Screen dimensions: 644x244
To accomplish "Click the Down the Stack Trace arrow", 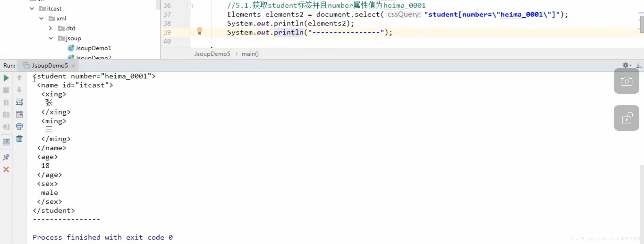I will [x=19, y=90].
